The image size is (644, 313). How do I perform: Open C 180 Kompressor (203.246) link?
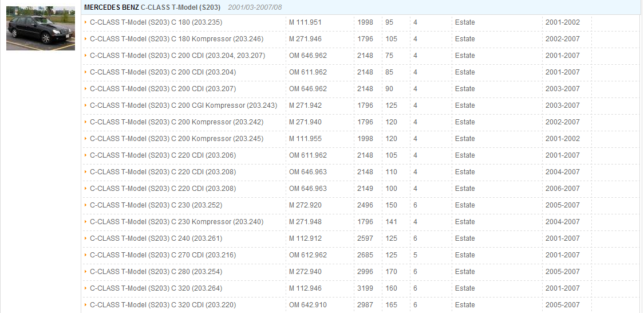pyautogui.click(x=177, y=38)
